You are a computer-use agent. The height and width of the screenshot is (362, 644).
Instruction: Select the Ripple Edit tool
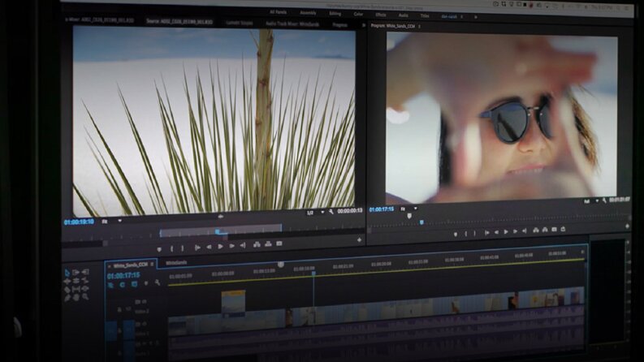67,282
